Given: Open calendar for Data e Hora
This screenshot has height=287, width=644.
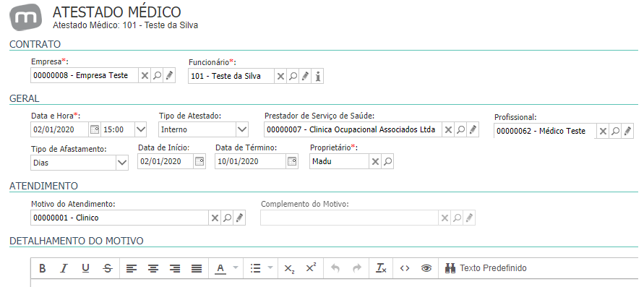Looking at the screenshot, I should 95,129.
